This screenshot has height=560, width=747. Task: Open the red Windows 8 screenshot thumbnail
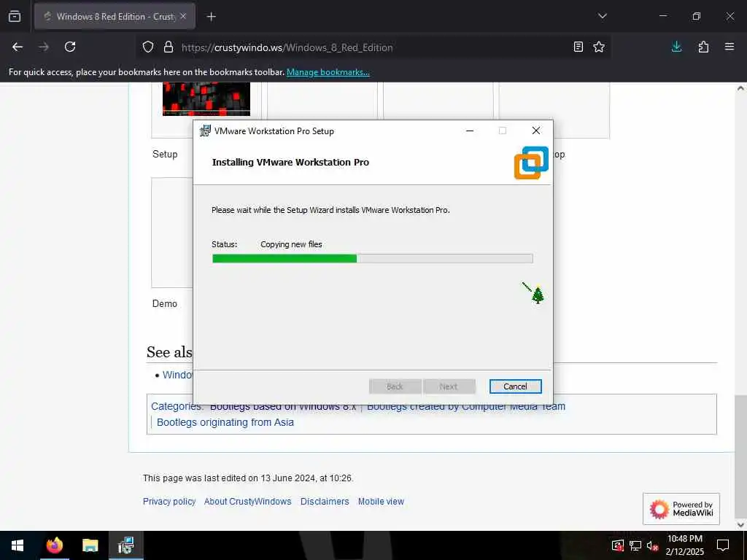click(206, 98)
